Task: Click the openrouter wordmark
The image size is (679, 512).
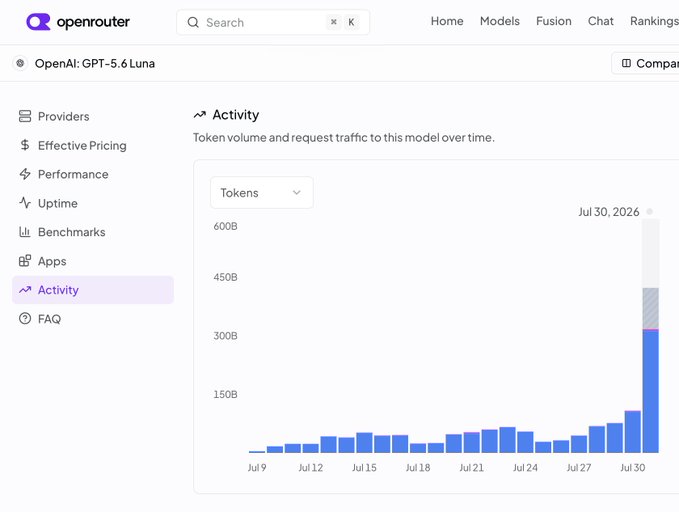Action: coord(93,22)
